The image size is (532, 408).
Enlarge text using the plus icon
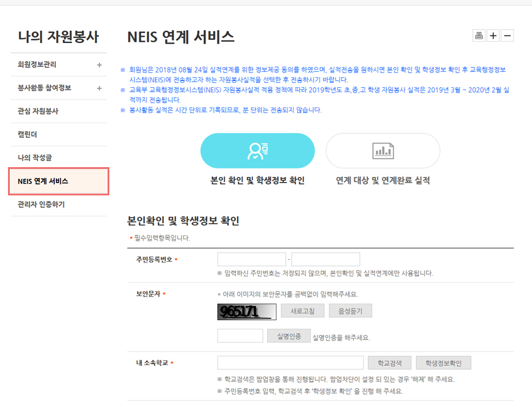(x=492, y=35)
